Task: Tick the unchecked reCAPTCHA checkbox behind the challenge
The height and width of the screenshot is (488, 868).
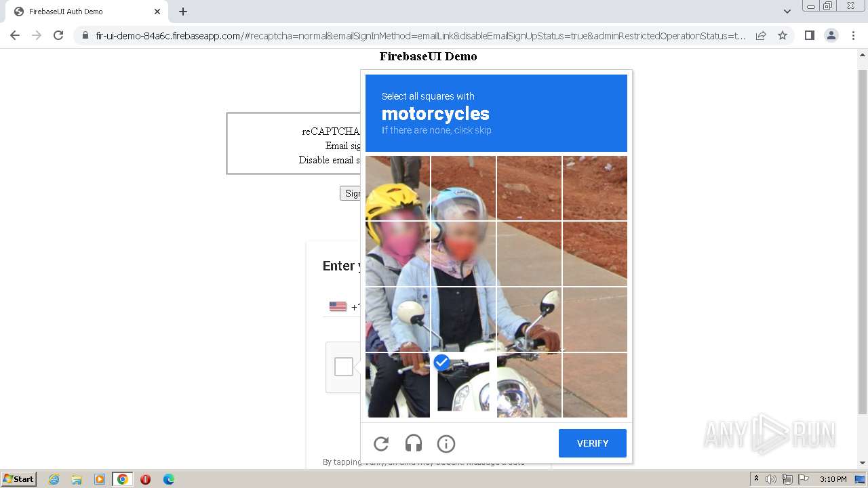Action: point(344,367)
